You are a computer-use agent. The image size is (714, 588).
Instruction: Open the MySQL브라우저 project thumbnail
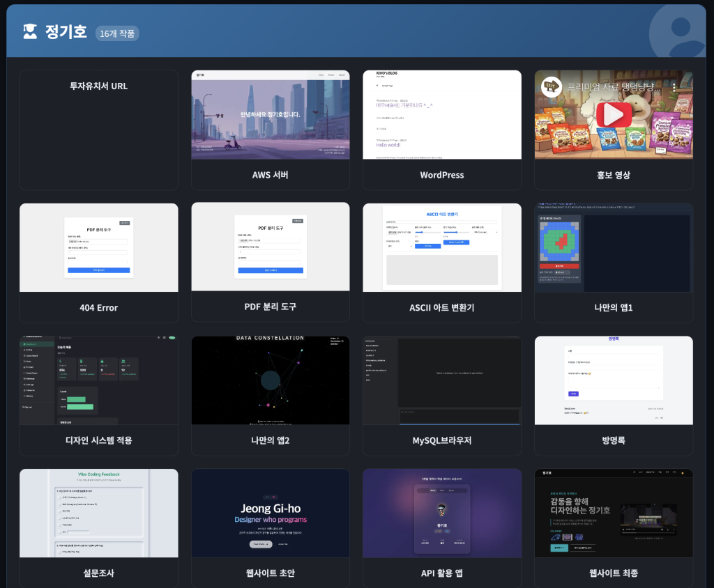point(442,380)
